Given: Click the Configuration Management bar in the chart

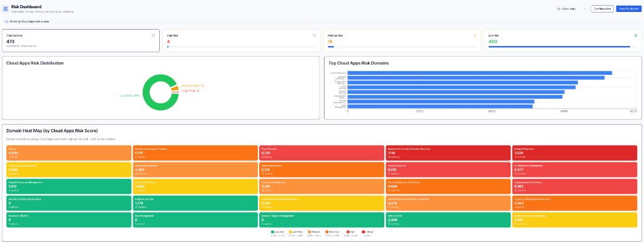Looking at the screenshot, I should coord(463,82).
